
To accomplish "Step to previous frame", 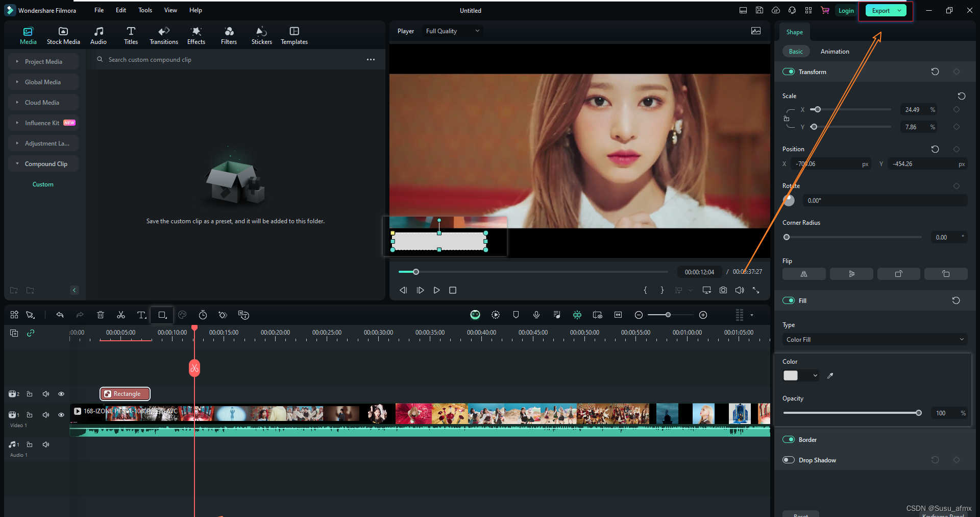I will pos(403,290).
